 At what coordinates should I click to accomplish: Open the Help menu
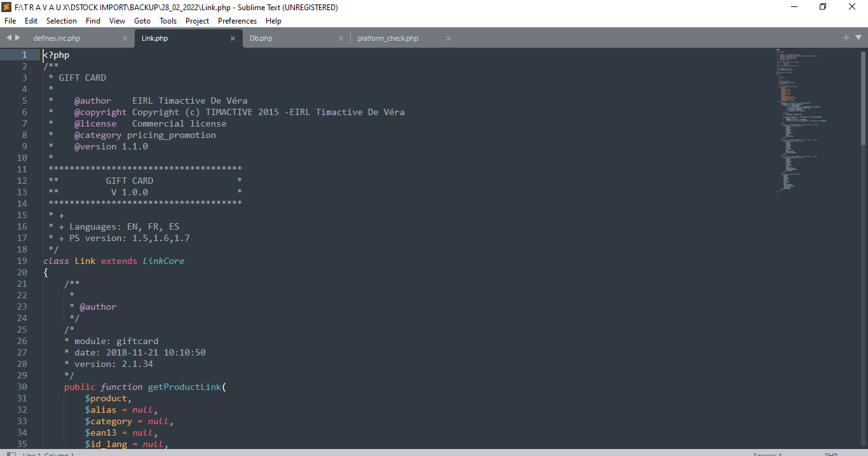click(x=273, y=21)
